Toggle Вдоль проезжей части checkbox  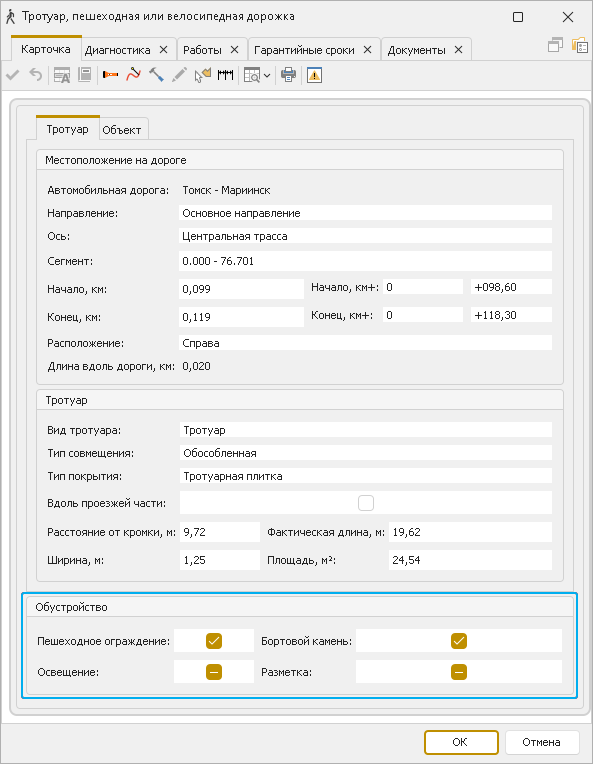[366, 503]
